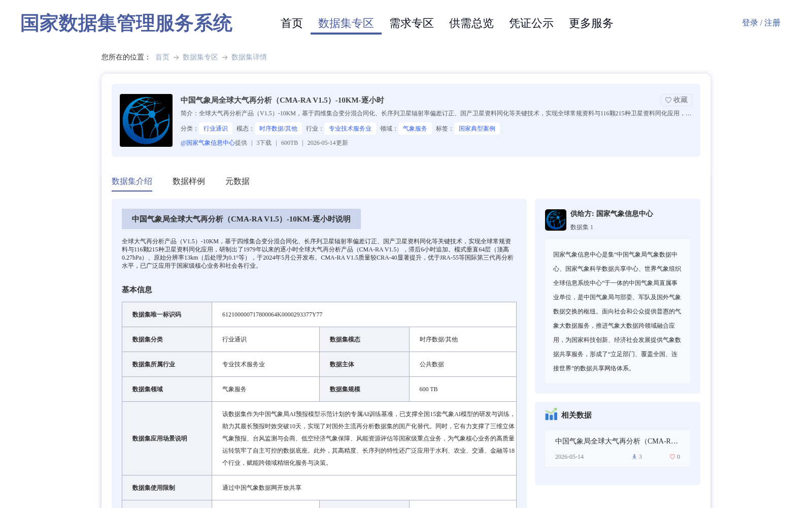Click the 通过中国气象数据网开放共享 cell
Viewport: 812px width, 508px height.
click(x=364, y=488)
